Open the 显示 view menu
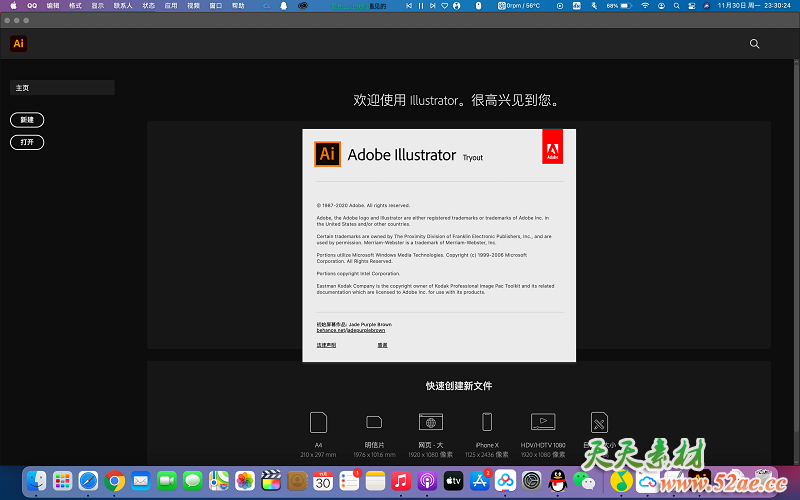 [x=97, y=6]
